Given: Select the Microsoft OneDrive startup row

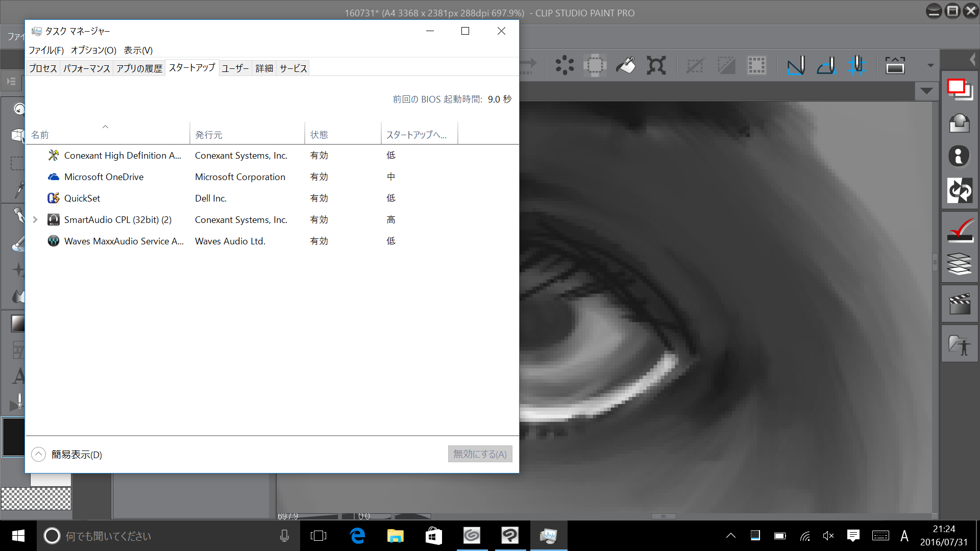Looking at the screenshot, I should click(104, 177).
